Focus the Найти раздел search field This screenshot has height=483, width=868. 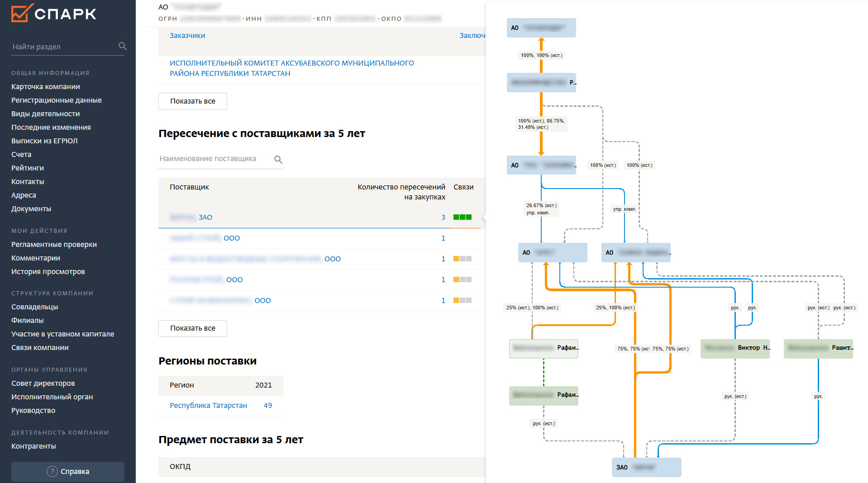click(62, 47)
